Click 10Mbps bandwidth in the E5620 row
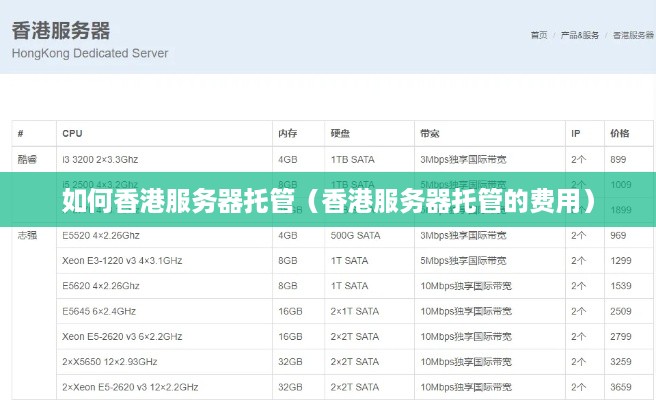 pyautogui.click(x=466, y=286)
